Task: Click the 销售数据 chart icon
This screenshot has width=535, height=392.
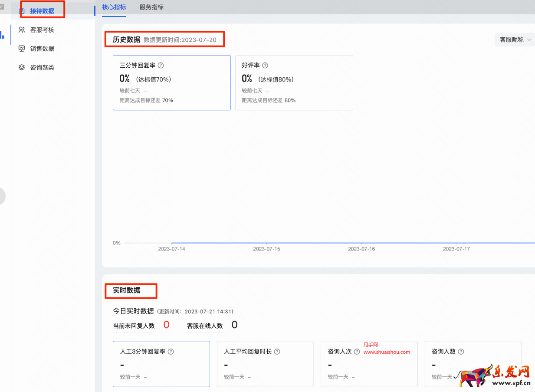Action: coord(22,49)
